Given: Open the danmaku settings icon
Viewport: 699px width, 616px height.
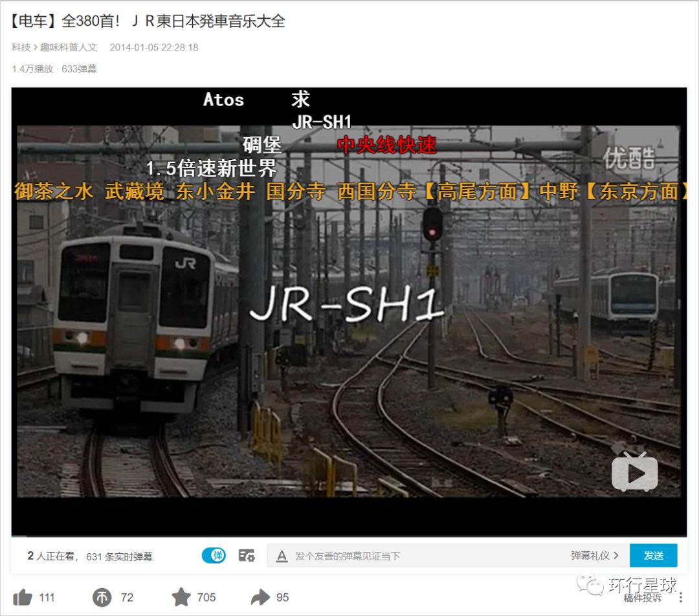Looking at the screenshot, I should (247, 555).
